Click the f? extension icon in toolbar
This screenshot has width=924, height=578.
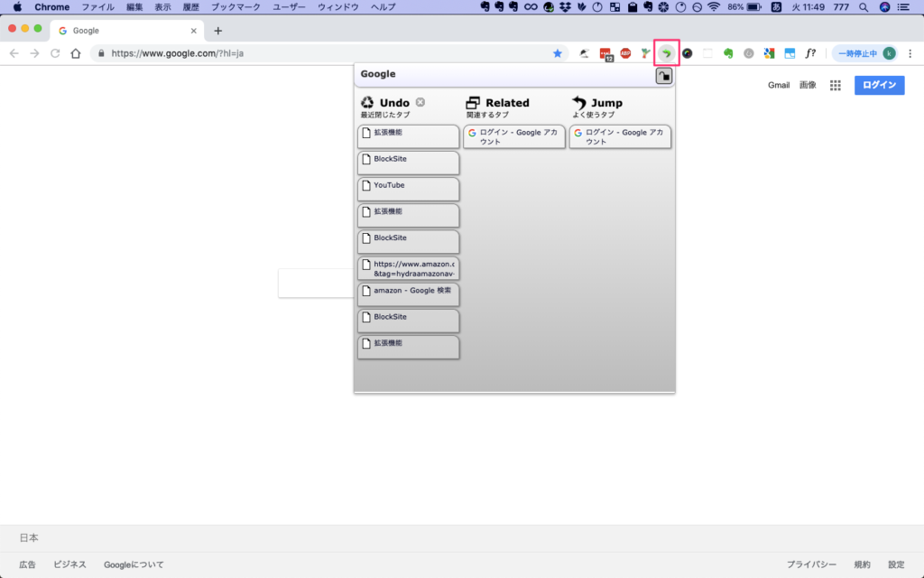coord(810,53)
